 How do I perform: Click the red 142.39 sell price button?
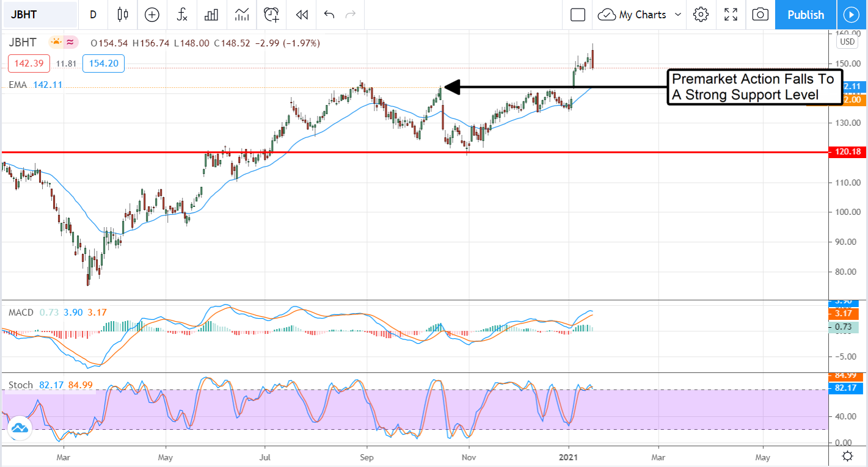27,63
